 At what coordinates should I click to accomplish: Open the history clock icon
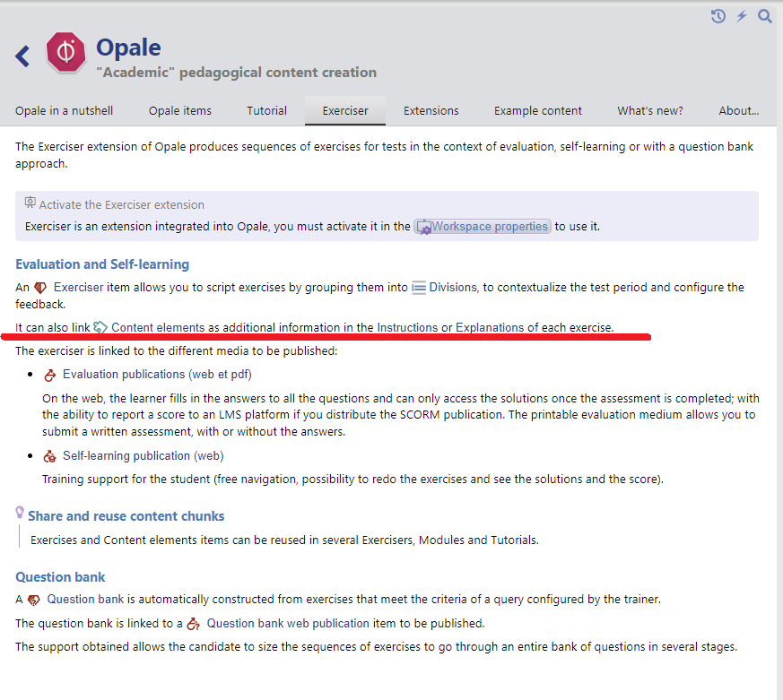coord(718,16)
